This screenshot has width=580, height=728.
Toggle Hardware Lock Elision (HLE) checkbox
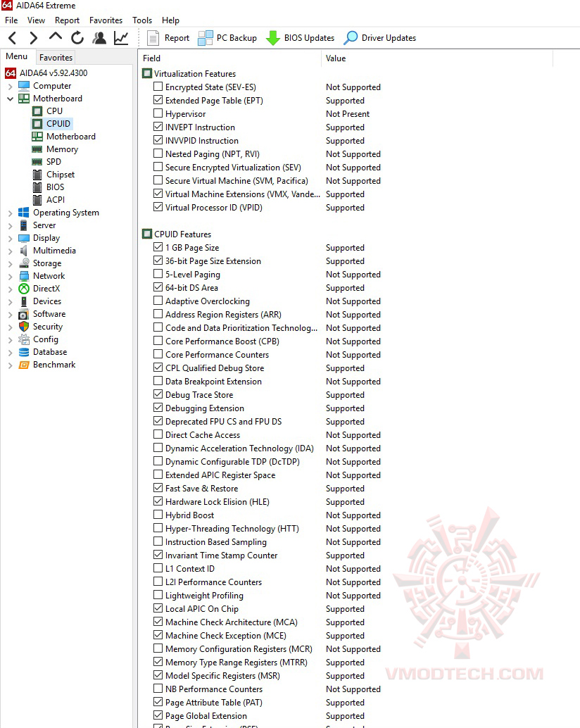tap(158, 501)
